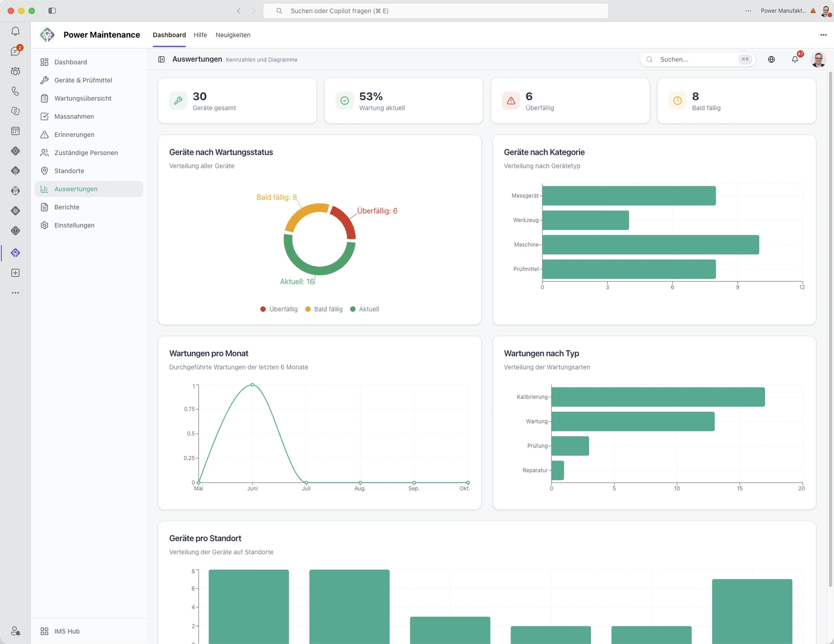Viewport: 834px width, 644px height.
Task: Click Power Maintenance app logo
Action: [47, 35]
